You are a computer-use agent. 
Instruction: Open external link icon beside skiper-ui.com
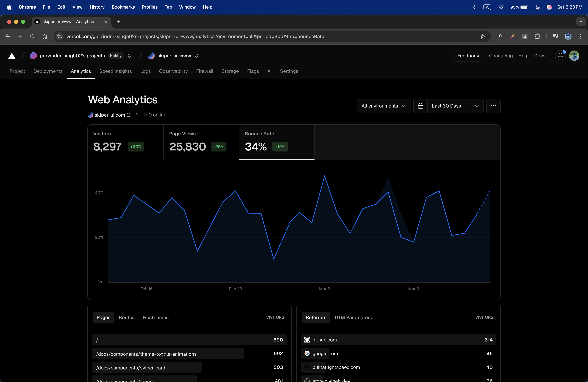click(x=129, y=115)
